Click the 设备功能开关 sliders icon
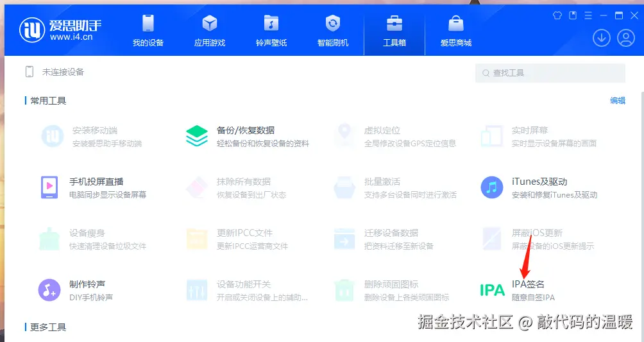Viewport: 644px width, 342px height. [x=197, y=290]
